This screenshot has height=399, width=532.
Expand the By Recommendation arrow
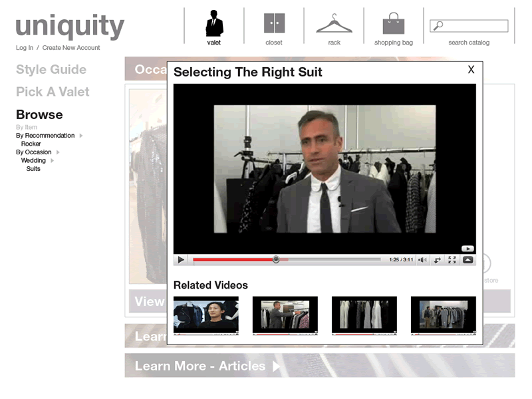tap(81, 136)
